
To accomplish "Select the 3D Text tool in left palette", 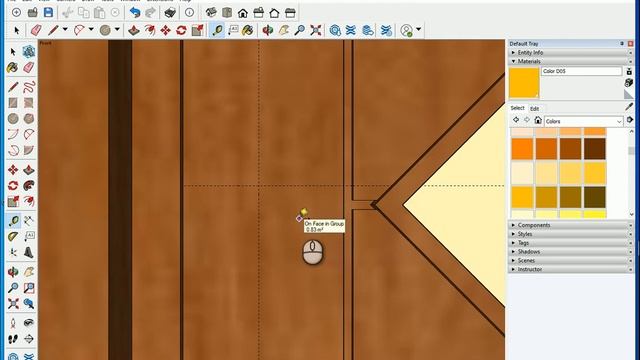I will point(29,252).
